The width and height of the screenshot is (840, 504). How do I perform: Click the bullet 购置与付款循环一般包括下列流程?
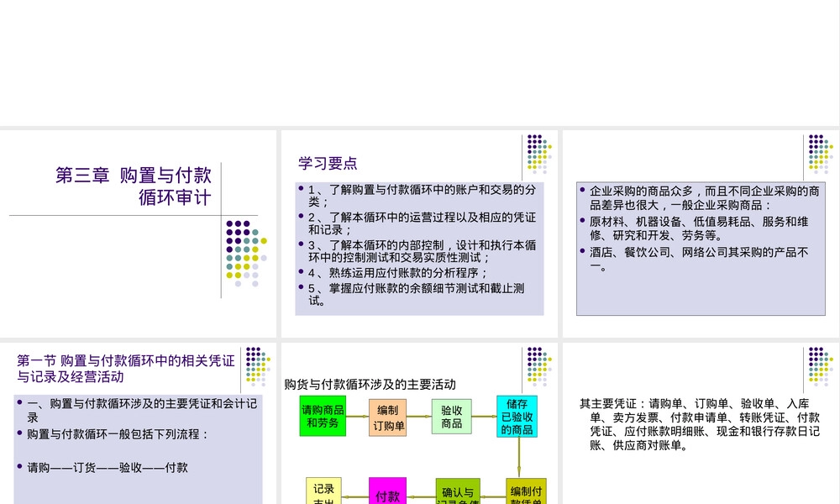coord(113,433)
